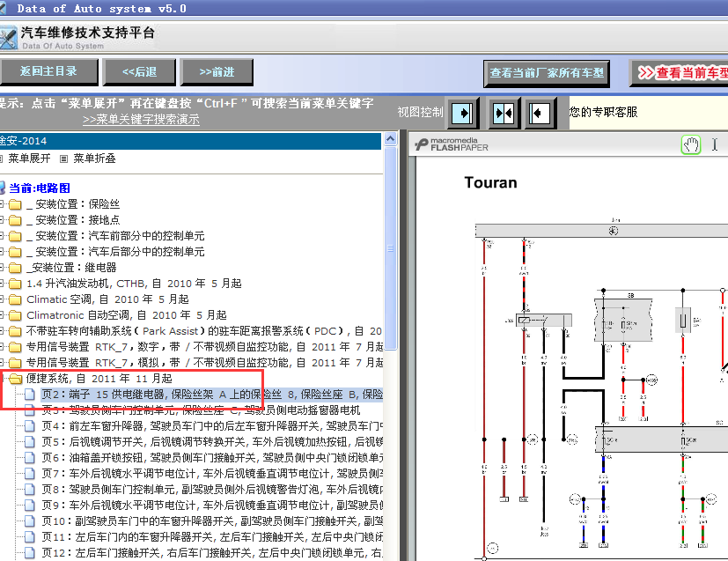Click the 当前:电路图 heading
728x561 pixels.
coord(40,188)
